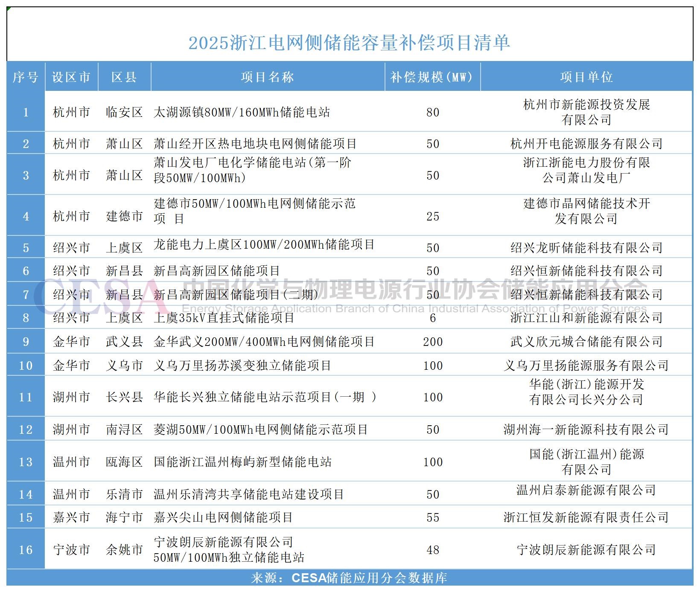The image size is (700, 592).
Task: Select the 瓯海区 district cell
Action: [x=124, y=462]
